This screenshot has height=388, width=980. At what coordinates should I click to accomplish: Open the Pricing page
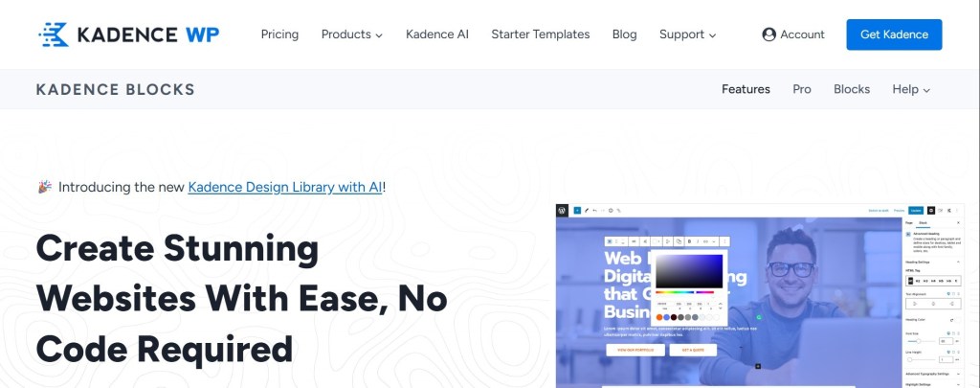279,34
